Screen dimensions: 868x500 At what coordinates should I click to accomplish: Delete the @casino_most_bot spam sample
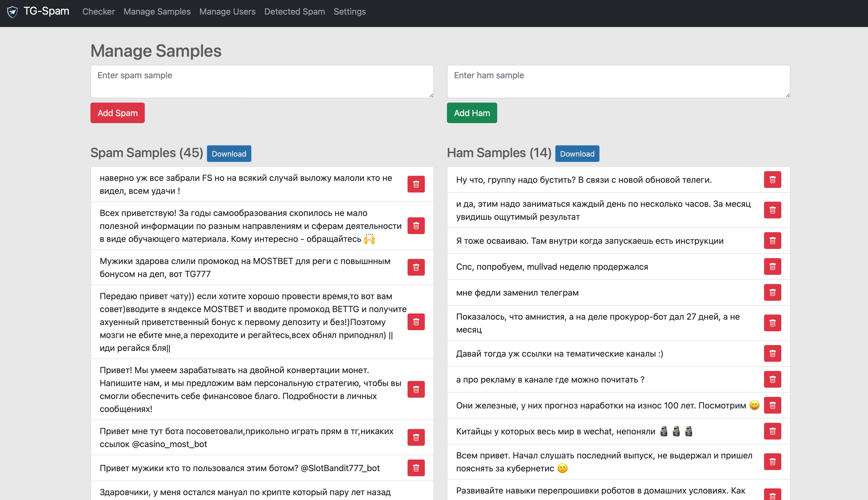tap(416, 437)
